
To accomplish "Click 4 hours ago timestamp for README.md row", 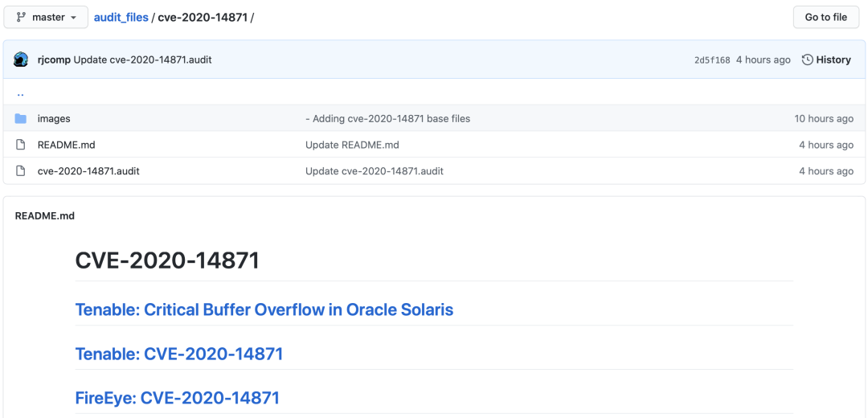I will pyautogui.click(x=826, y=145).
